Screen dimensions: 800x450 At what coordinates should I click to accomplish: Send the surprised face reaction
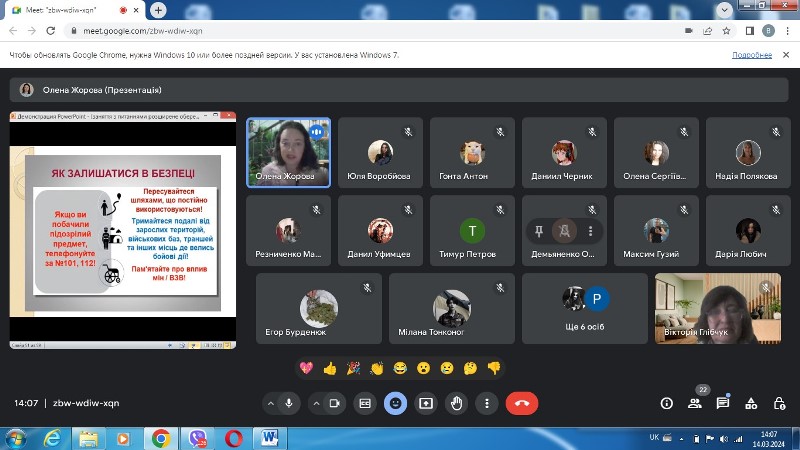tap(423, 368)
